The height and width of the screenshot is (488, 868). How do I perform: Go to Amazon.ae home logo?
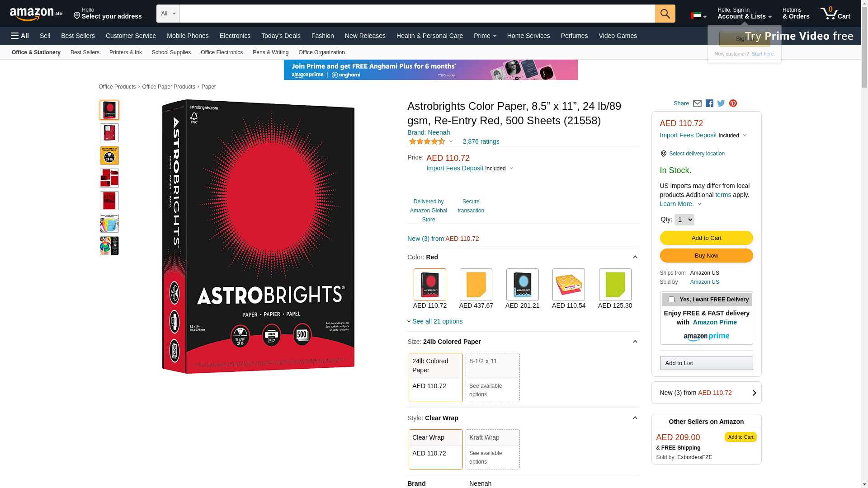click(x=36, y=14)
